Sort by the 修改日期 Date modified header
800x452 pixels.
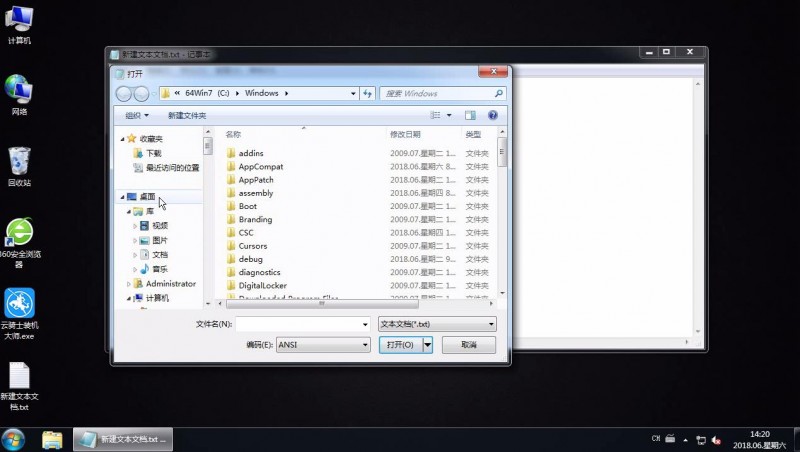(405, 134)
